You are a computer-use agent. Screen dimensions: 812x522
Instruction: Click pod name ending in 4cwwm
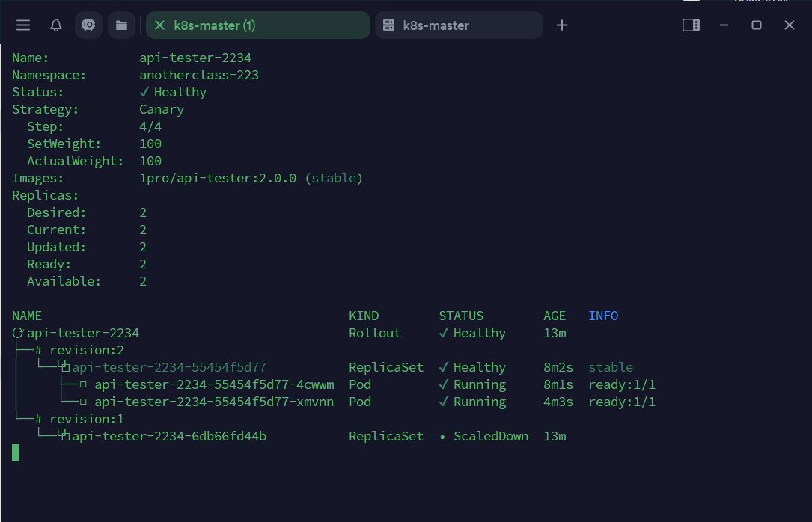pos(214,384)
